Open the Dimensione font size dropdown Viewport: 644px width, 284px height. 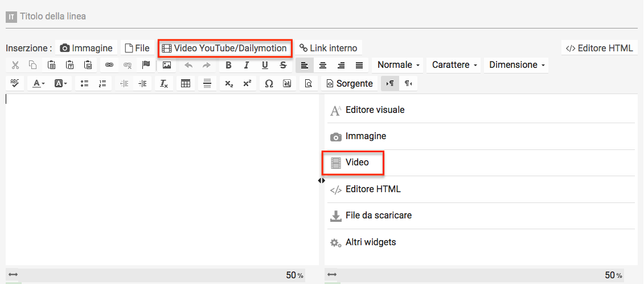point(516,65)
